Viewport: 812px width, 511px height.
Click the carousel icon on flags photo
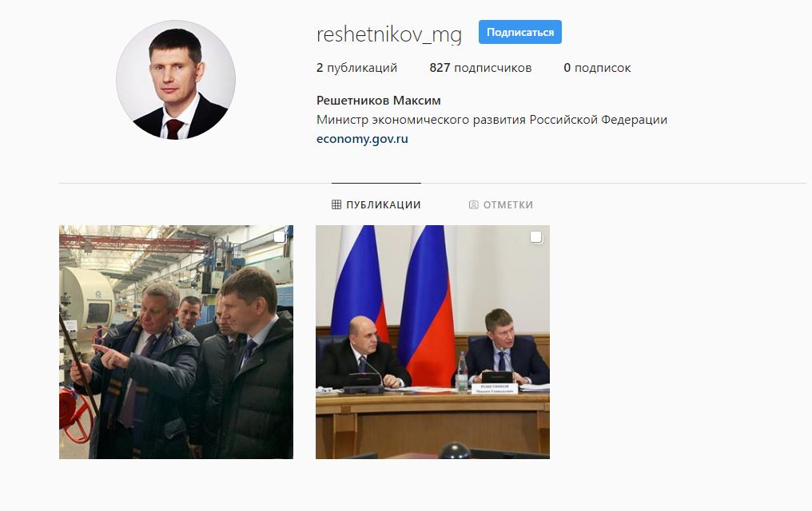(x=536, y=237)
